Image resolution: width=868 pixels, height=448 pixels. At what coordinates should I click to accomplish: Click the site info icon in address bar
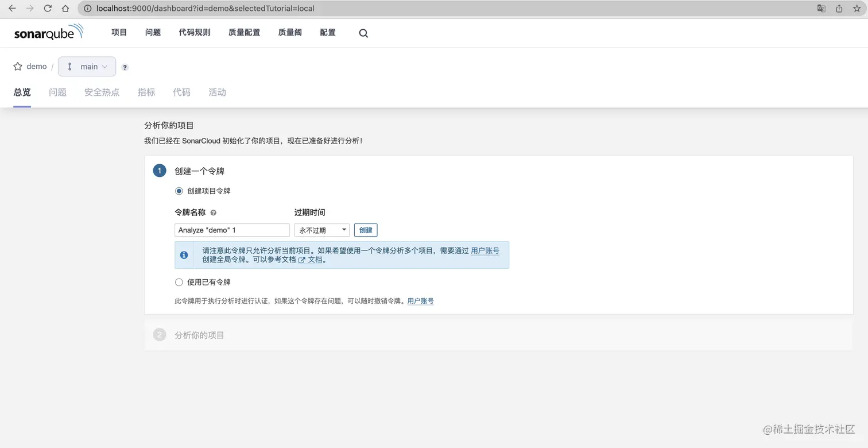[87, 9]
